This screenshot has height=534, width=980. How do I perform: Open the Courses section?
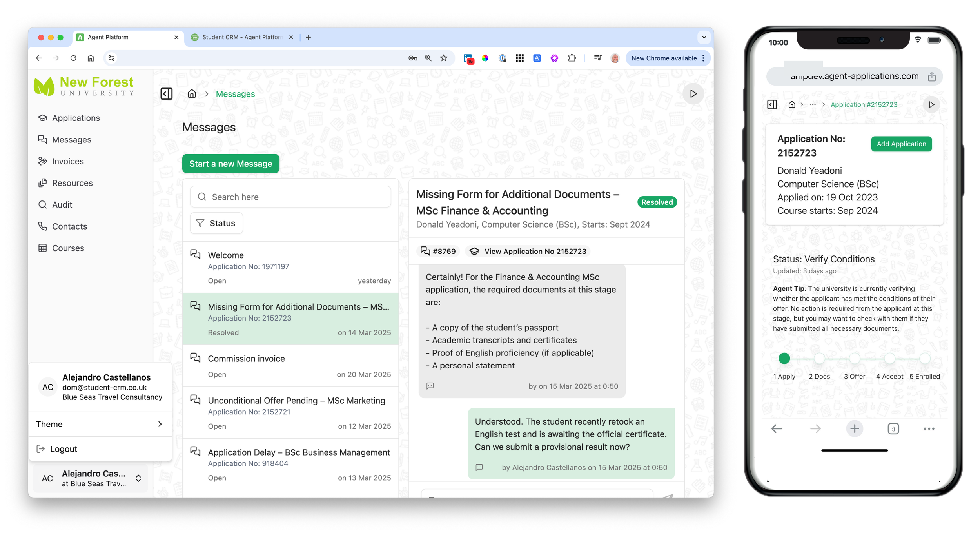tap(68, 248)
